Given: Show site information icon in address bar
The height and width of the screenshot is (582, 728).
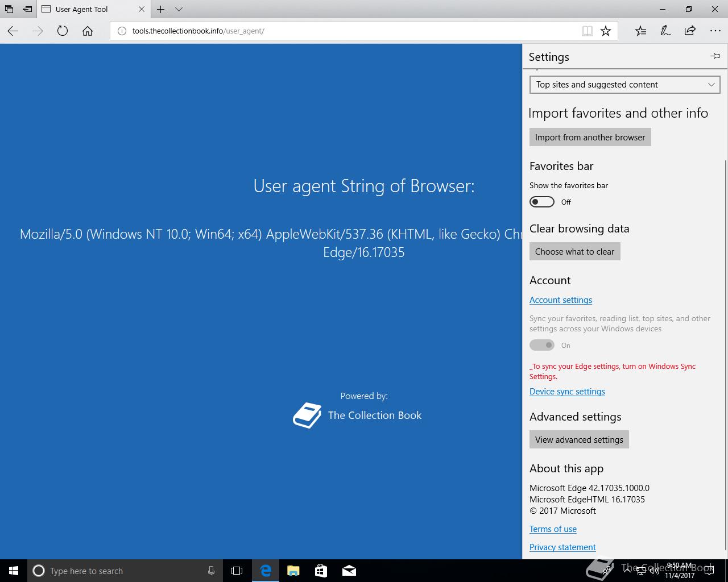Looking at the screenshot, I should coord(121,31).
